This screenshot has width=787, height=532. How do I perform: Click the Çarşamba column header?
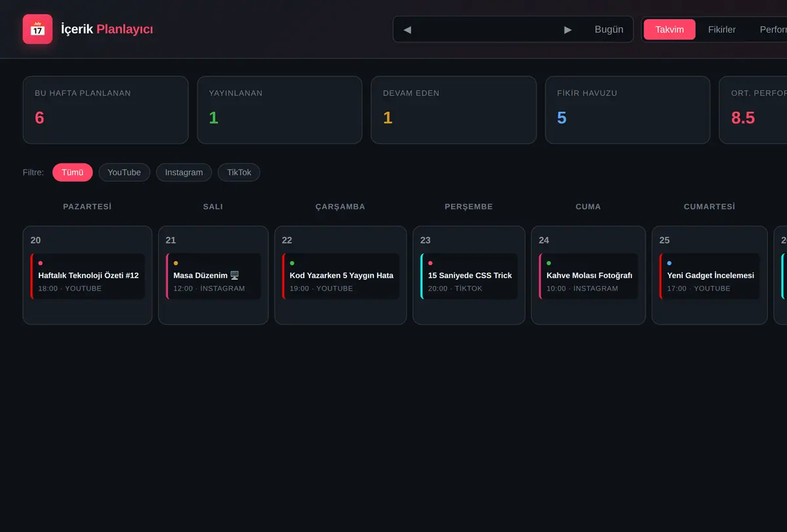click(x=340, y=207)
